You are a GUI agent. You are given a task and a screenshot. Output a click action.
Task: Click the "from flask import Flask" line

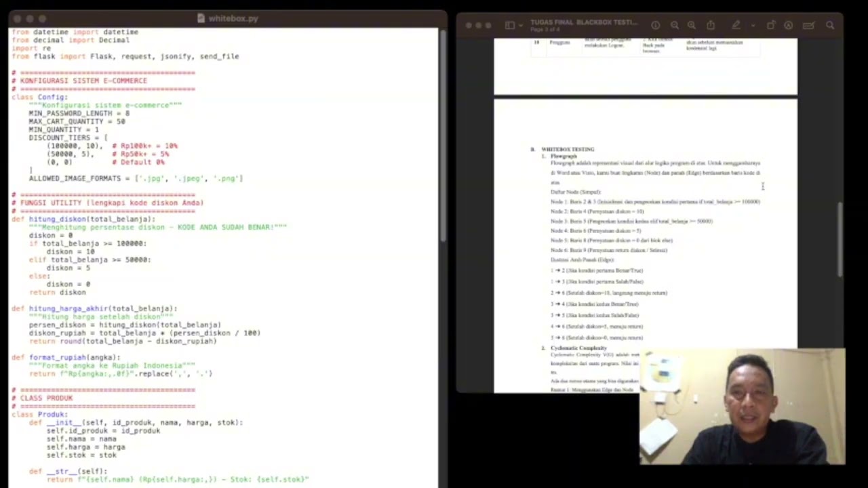tap(125, 56)
